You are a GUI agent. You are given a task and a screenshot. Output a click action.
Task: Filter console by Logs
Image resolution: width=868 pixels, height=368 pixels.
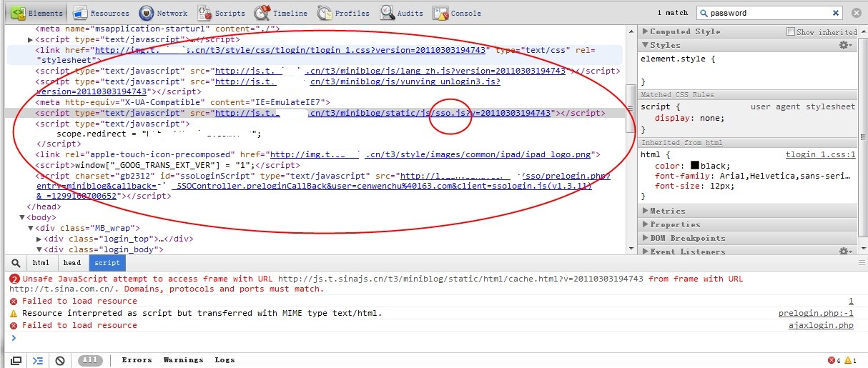[225, 360]
